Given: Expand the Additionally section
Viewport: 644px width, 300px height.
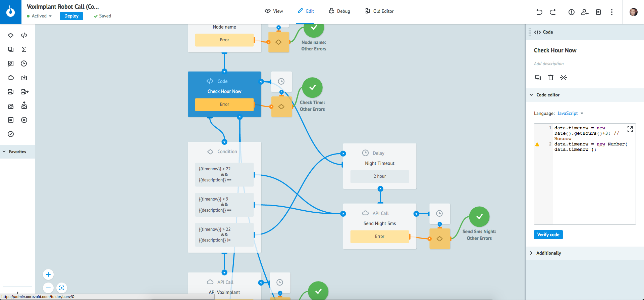Looking at the screenshot, I should [548, 253].
